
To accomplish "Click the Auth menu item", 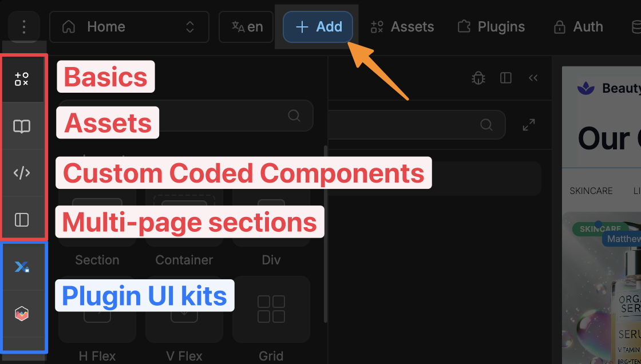I will (578, 26).
